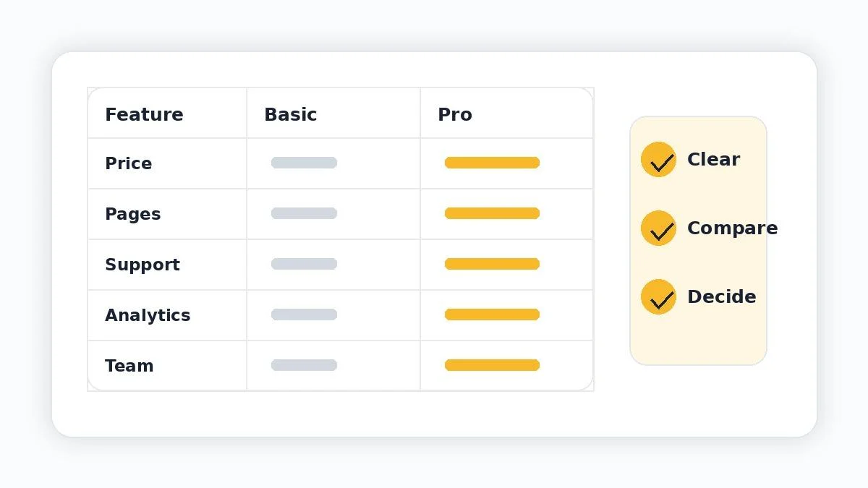This screenshot has height=488, width=868.
Task: Click the checkmark icon beside Compare
Action: 658,228
